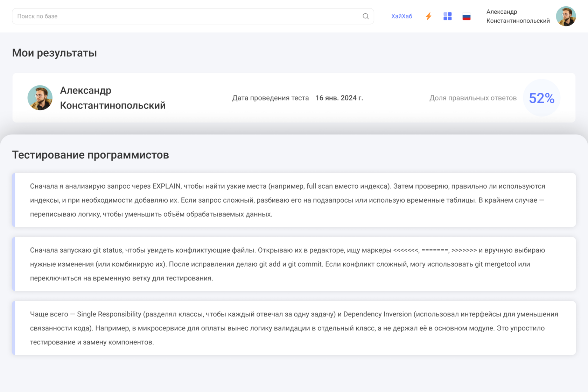The height and width of the screenshot is (392, 588).
Task: Click "Дата проведения теста" label
Action: pos(271,98)
